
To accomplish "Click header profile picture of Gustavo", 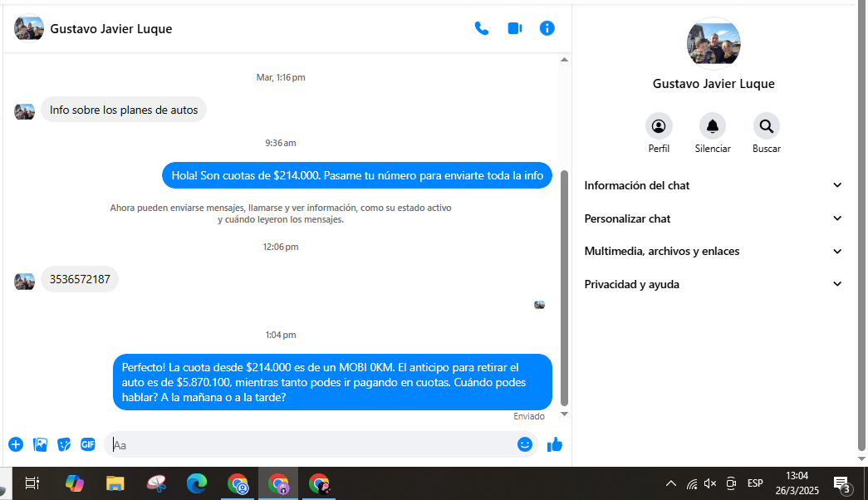I will [x=29, y=28].
